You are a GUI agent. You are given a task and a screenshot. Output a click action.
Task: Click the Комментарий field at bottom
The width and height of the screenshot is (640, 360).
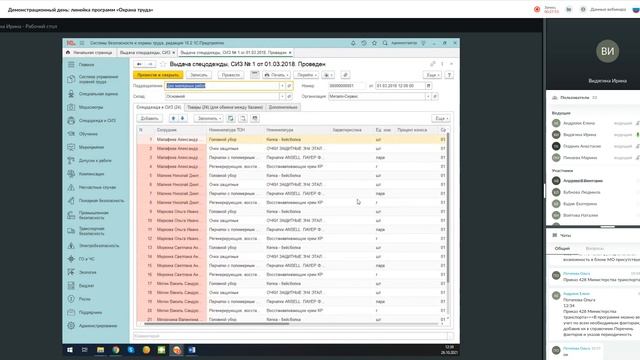click(x=290, y=336)
